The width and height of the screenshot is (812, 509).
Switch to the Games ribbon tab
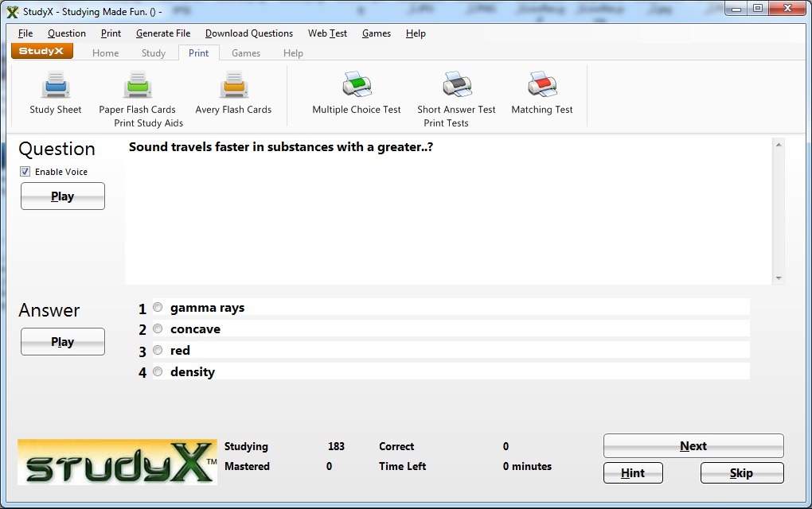246,52
